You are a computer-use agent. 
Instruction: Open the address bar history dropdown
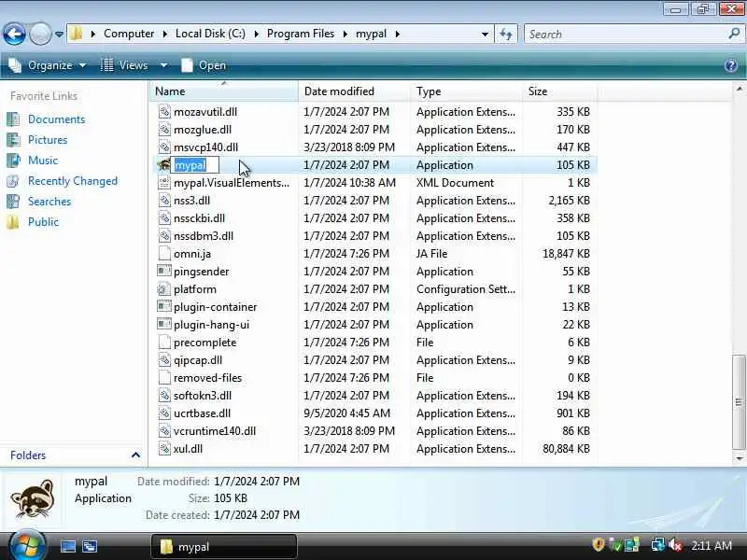pyautogui.click(x=485, y=35)
